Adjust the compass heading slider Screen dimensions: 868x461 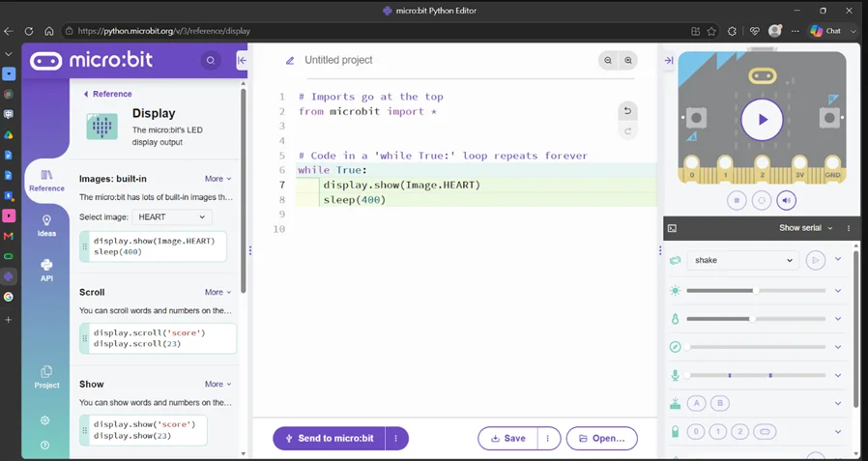click(x=756, y=347)
